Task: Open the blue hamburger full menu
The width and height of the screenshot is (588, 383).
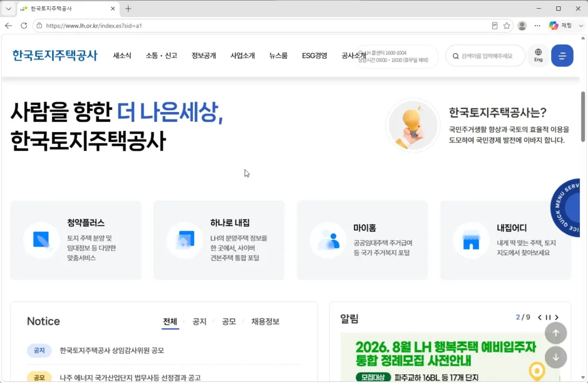Action: [562, 56]
